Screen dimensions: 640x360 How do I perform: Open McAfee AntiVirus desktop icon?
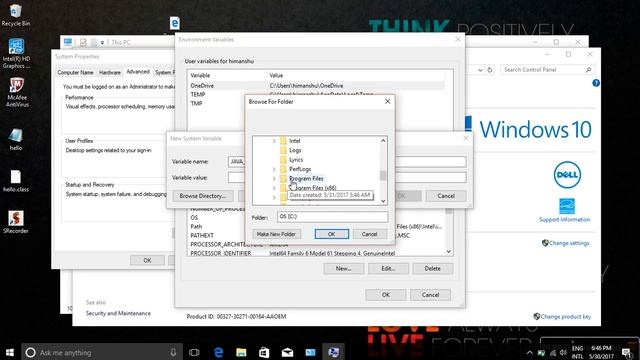pos(17,92)
